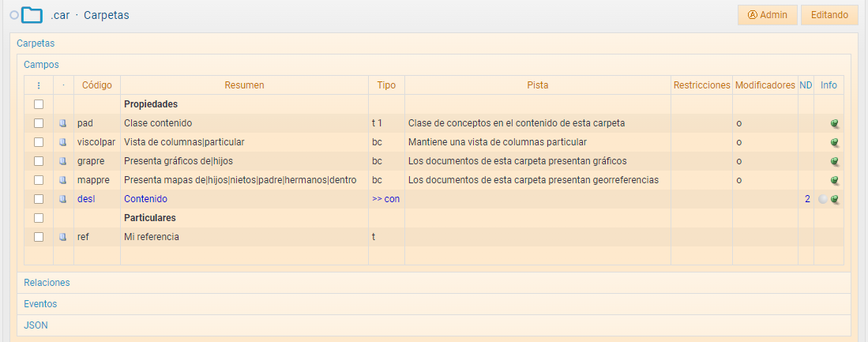Click the '>> con' type link

385,199
